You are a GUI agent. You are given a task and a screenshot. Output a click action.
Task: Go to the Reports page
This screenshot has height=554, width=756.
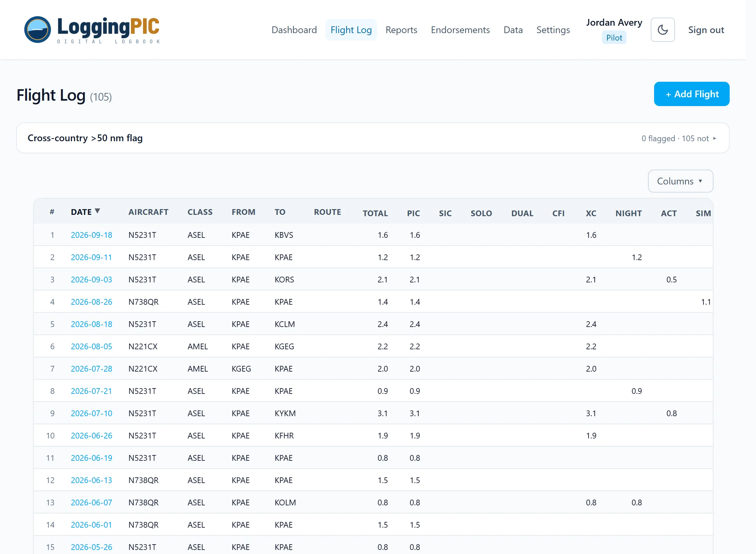pos(401,30)
